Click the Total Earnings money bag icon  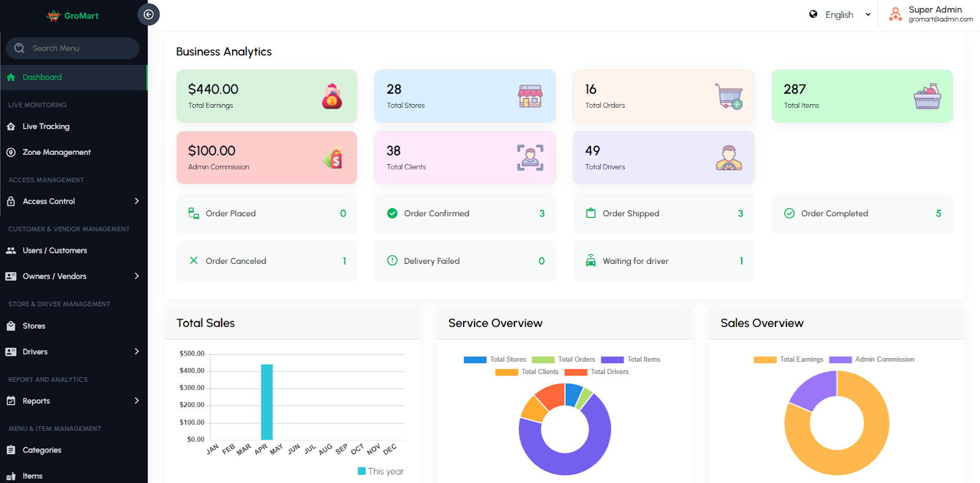(x=332, y=96)
